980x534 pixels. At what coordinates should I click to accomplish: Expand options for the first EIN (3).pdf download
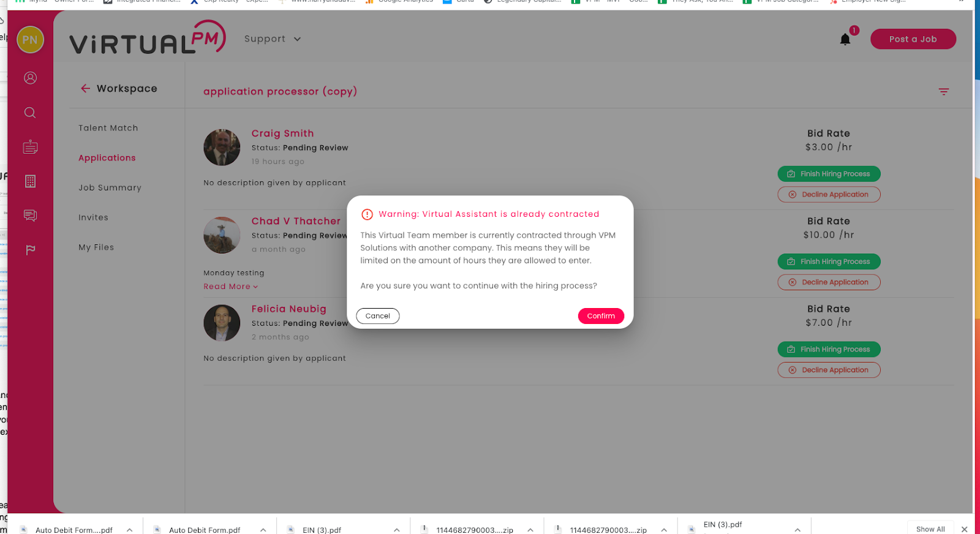(x=397, y=530)
